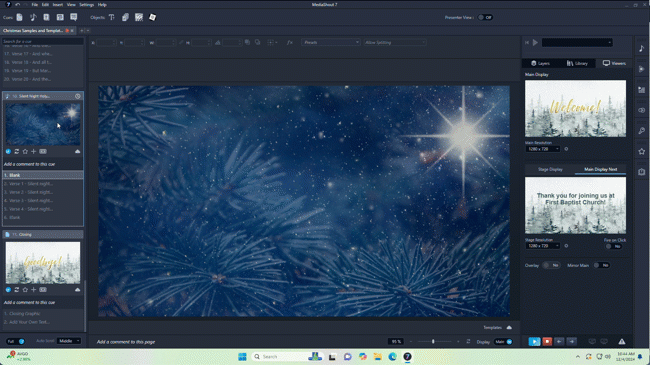
Task: Insert a new comment cue
Action: [x=74, y=17]
